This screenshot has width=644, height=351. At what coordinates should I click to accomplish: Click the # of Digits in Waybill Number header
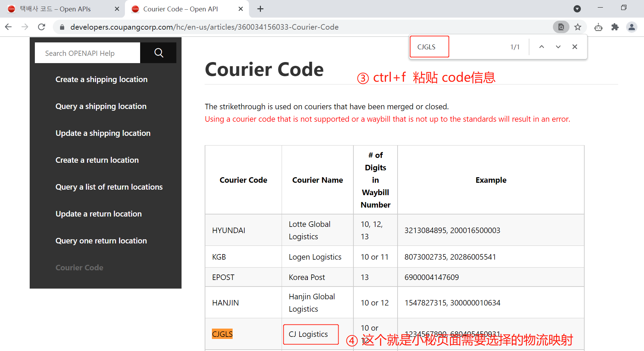click(375, 180)
